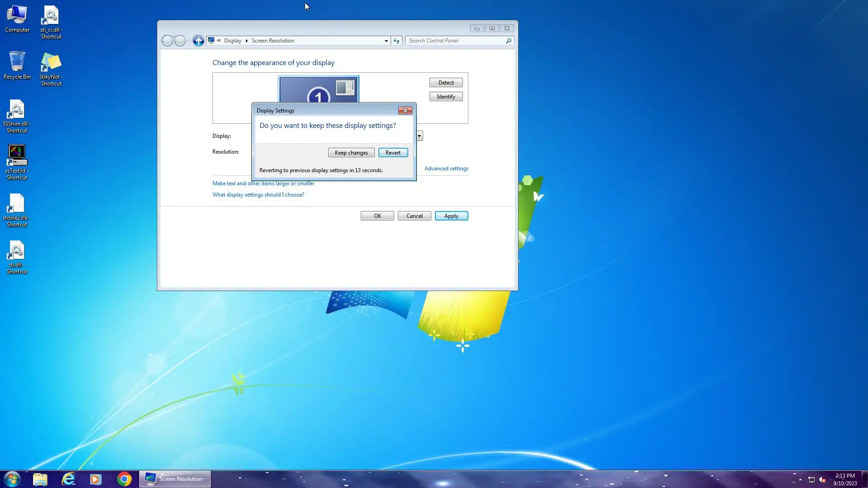The image size is (868, 488).
Task: Click the refresh icon beside address bar
Action: [x=396, y=41]
